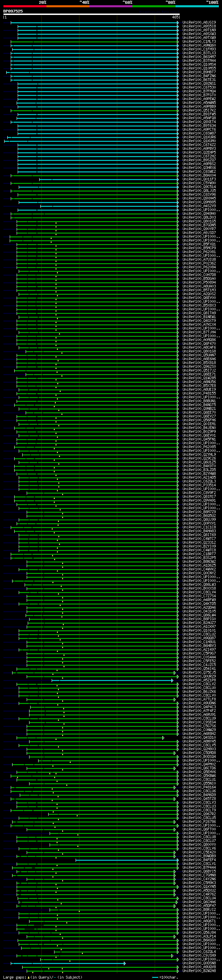Click the cyan alignment bar of UniRef100_A8JGI9
The height and width of the screenshot is (980, 222).
[x=95, y=23]
